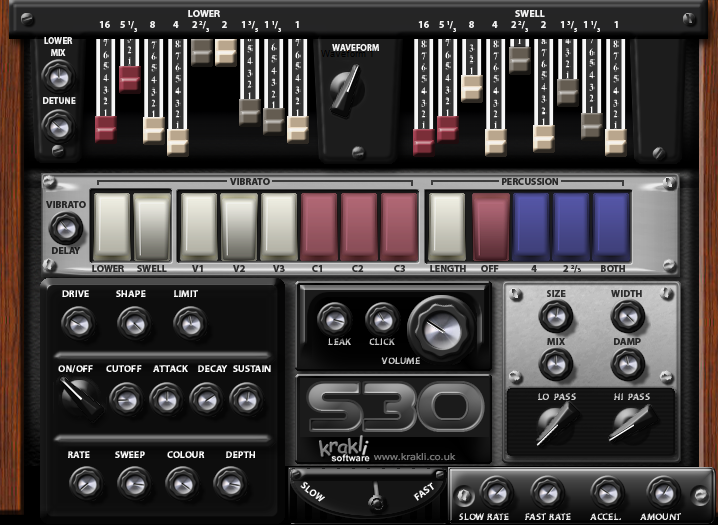
Task: Toggle the vibrato Lower switch
Action: pyautogui.click(x=112, y=227)
